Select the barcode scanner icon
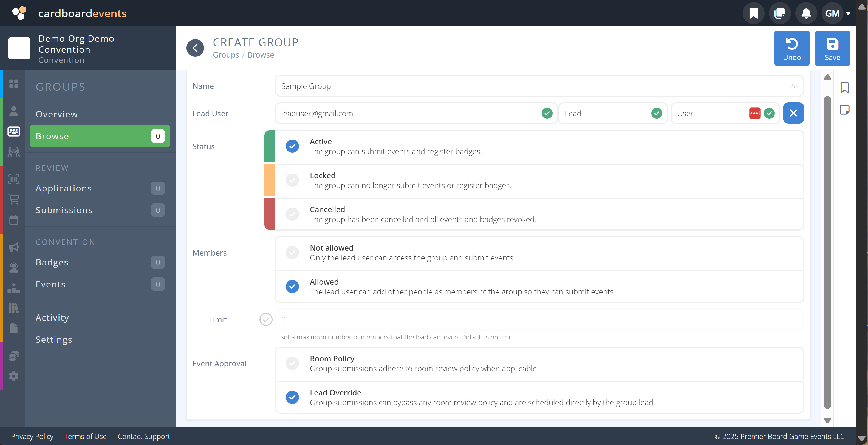 (13, 179)
